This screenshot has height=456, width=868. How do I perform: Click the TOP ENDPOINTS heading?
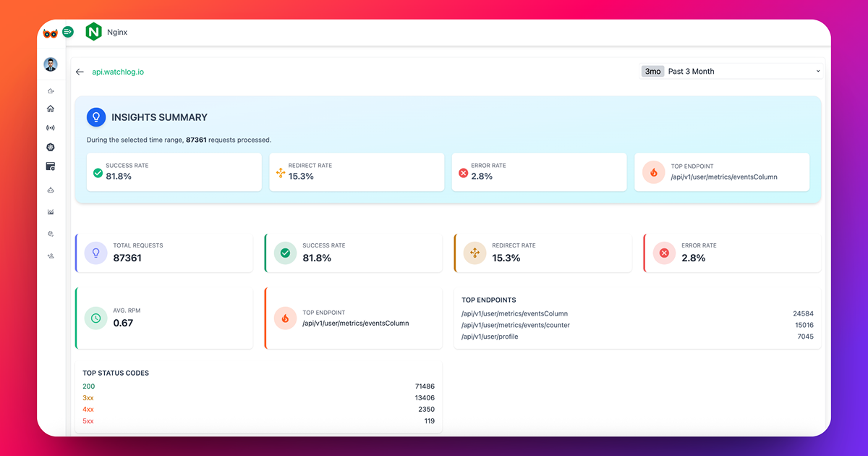point(489,300)
